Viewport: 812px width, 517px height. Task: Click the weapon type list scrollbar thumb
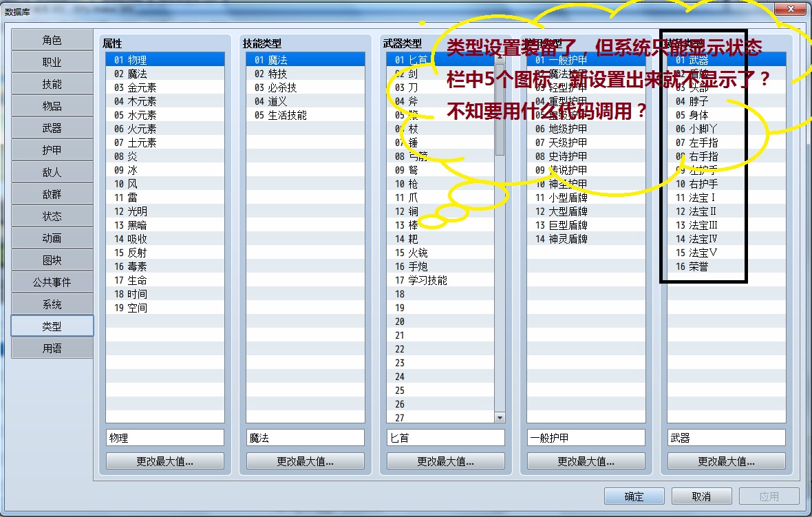(500, 109)
